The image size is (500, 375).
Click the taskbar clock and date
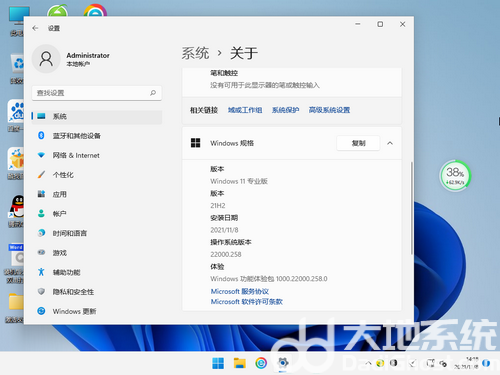point(467,363)
